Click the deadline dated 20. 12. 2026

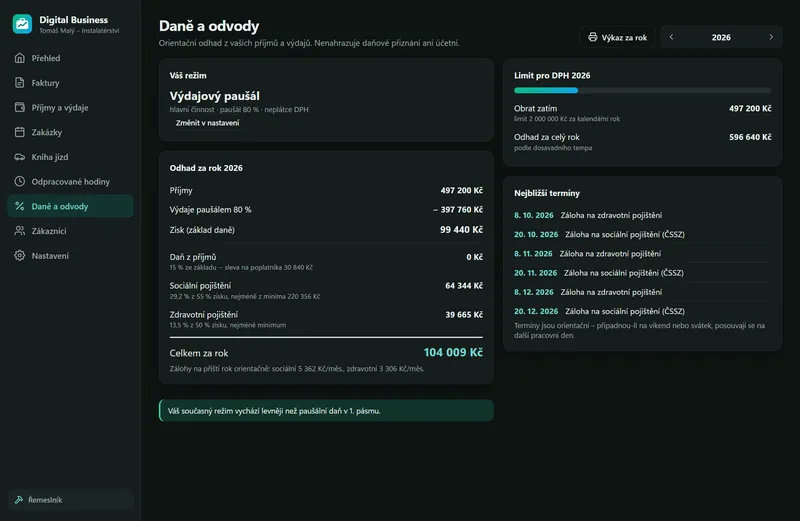[x=642, y=311]
